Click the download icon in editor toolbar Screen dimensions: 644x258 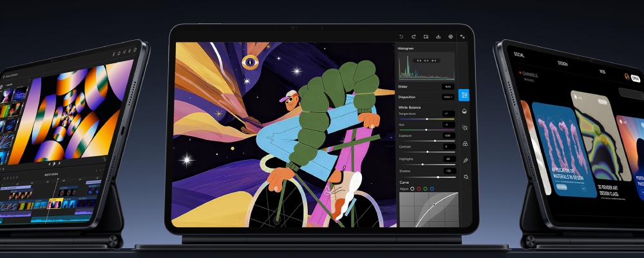[x=438, y=37]
